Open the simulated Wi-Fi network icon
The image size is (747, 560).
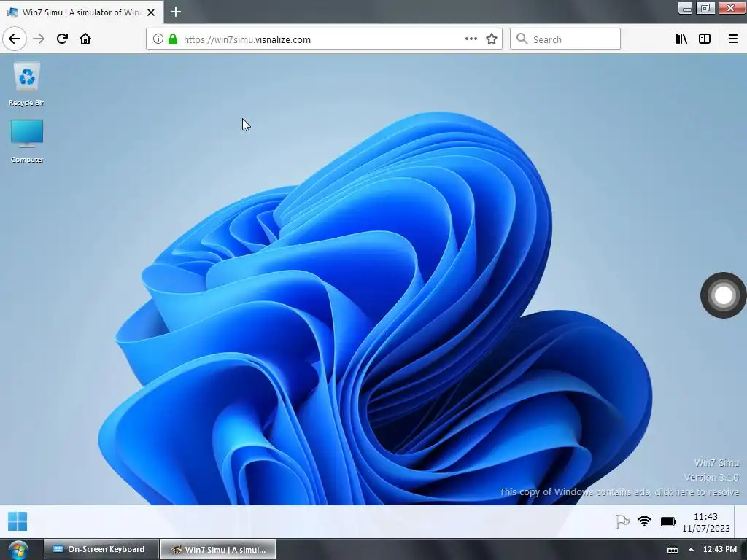(645, 521)
